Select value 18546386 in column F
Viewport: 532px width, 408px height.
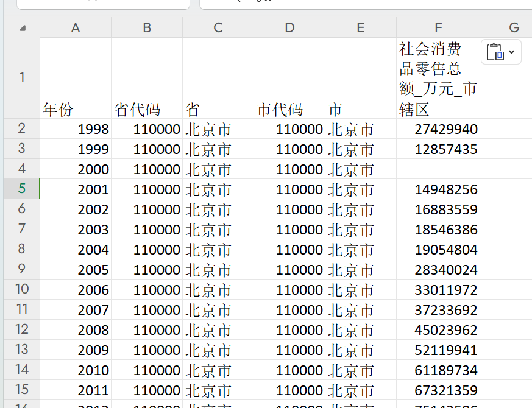(x=438, y=229)
